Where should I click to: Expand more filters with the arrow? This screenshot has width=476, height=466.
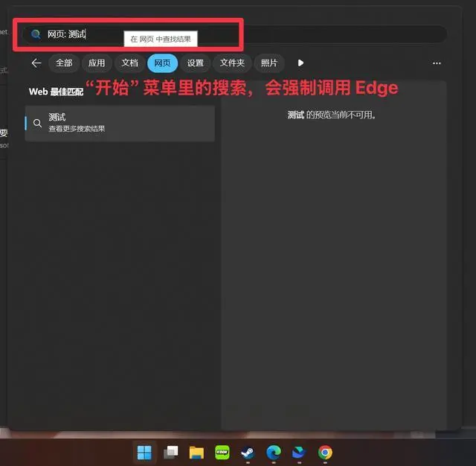click(300, 63)
